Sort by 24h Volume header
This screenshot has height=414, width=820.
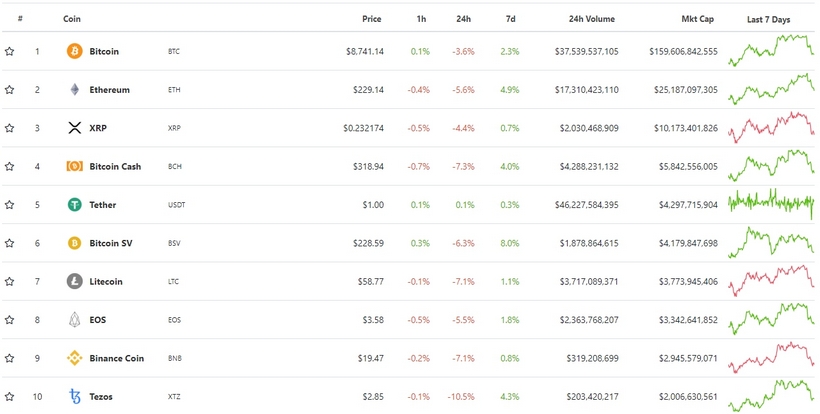tap(591, 19)
